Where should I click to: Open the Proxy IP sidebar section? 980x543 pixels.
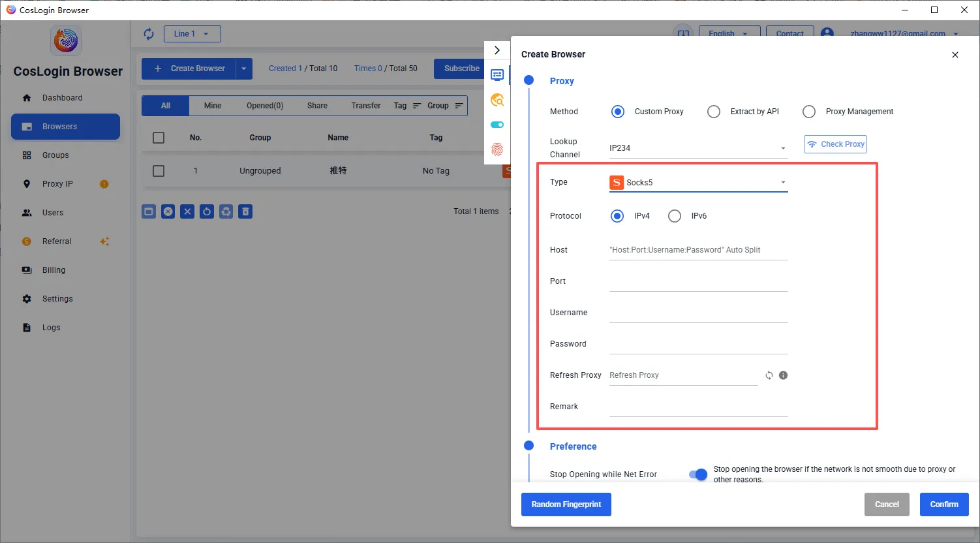point(57,184)
